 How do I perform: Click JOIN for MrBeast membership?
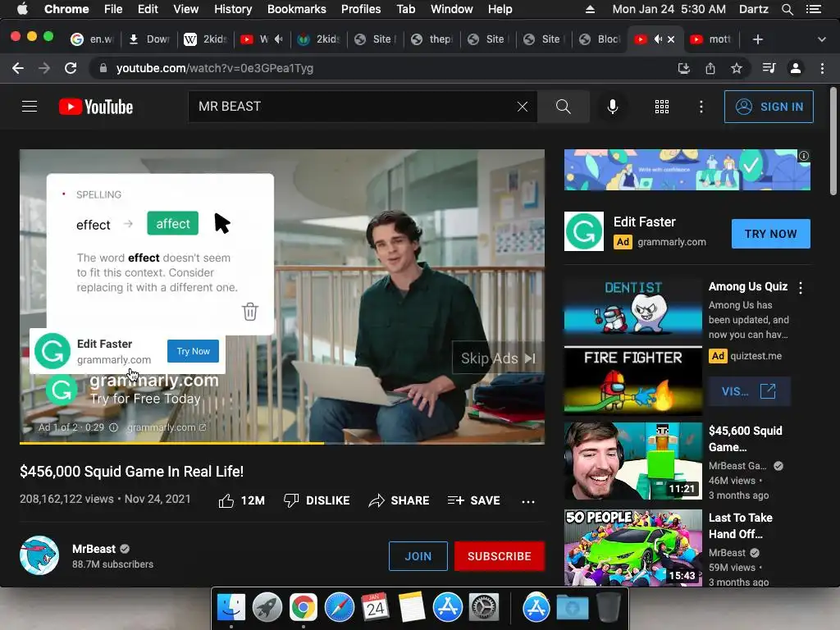click(418, 556)
